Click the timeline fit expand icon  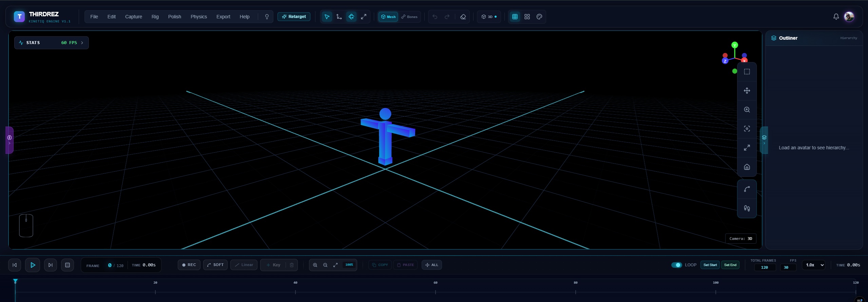click(x=335, y=265)
